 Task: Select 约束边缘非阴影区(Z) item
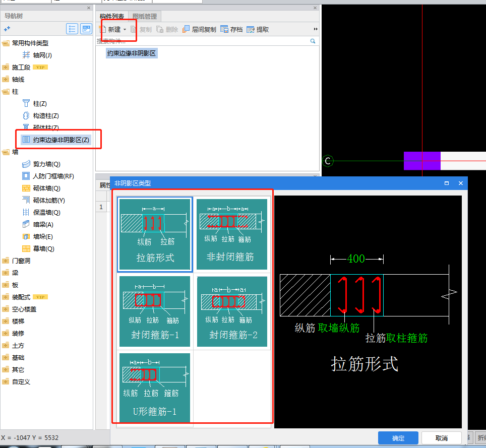[55, 140]
